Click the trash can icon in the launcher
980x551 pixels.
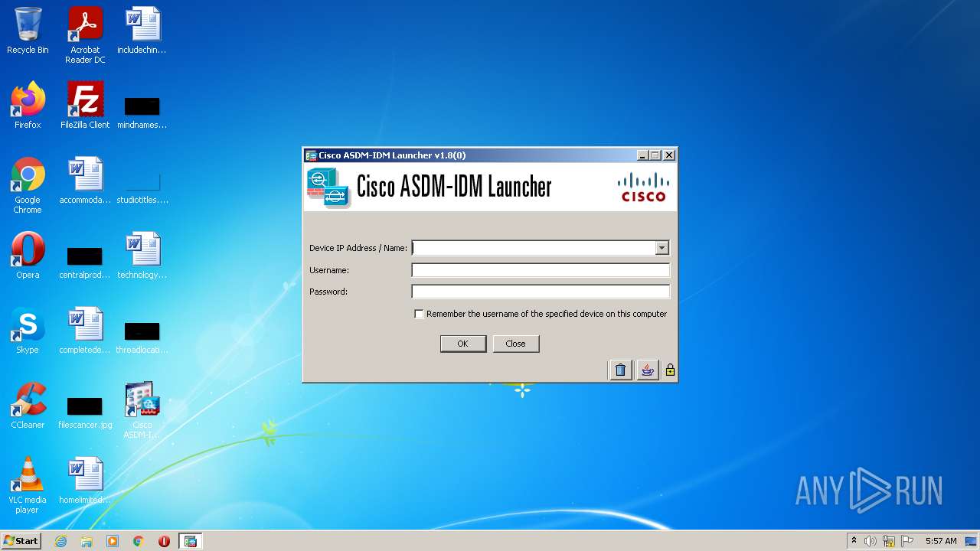[x=620, y=370]
